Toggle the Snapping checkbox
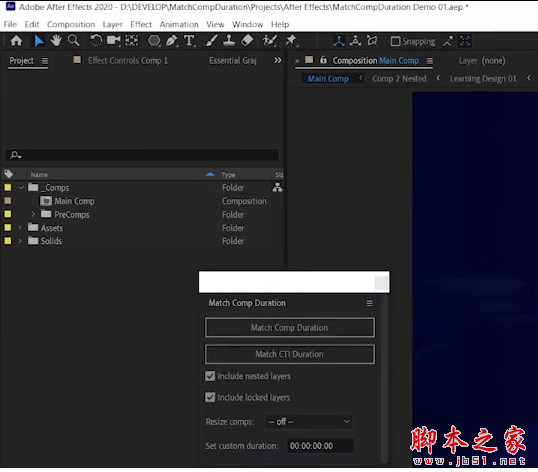Viewport: 538px width, 472px height. 395,42
